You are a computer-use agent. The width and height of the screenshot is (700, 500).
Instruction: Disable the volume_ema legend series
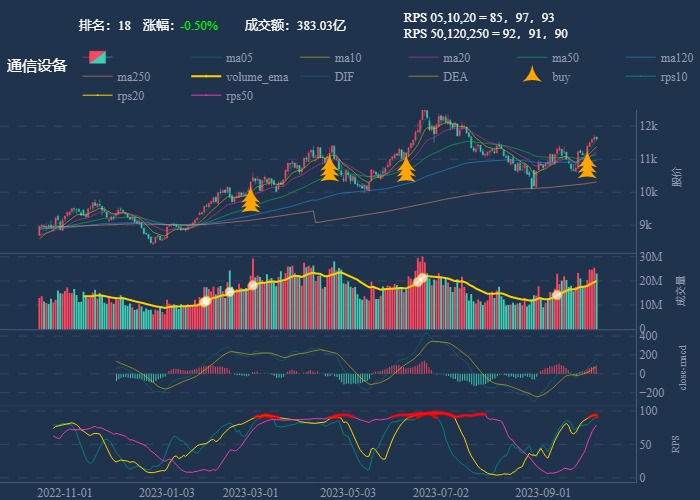coord(256,77)
